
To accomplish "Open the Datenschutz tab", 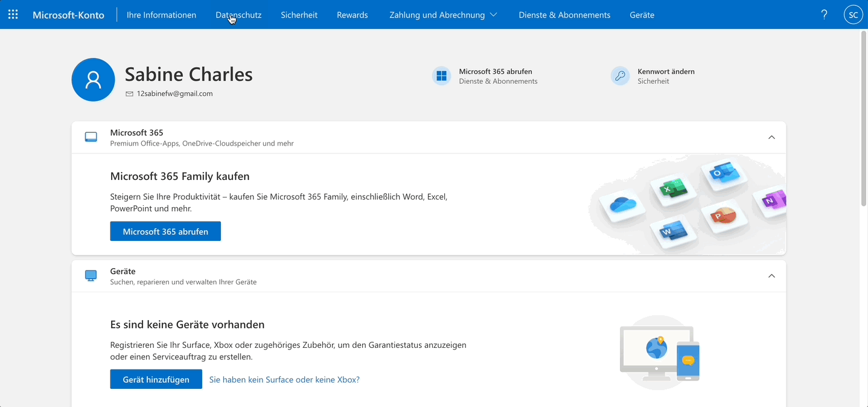I will (x=238, y=15).
